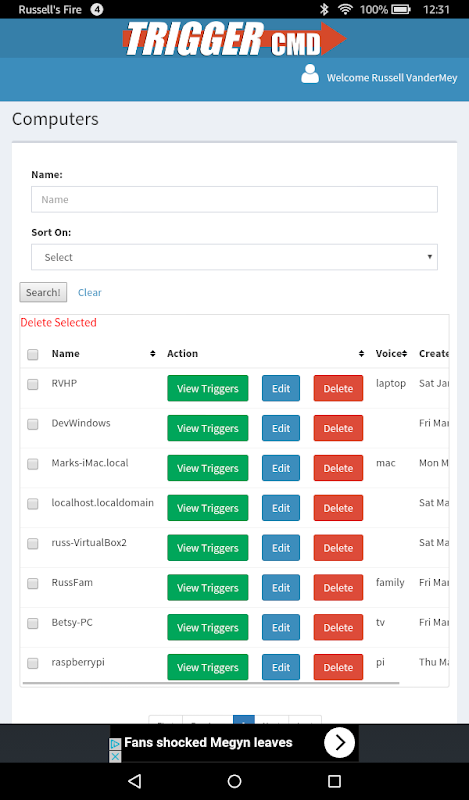Delete the russ-VirtualBox2 computer
469x800 pixels.
tap(338, 547)
